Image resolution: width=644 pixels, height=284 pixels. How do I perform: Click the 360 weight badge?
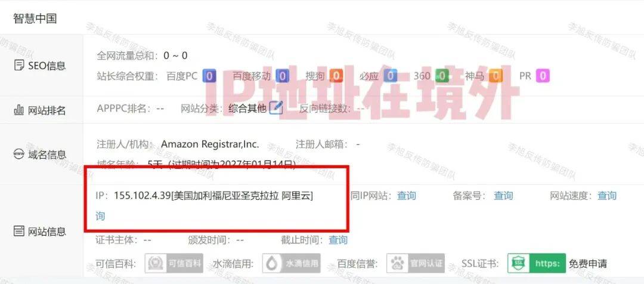coord(442,76)
